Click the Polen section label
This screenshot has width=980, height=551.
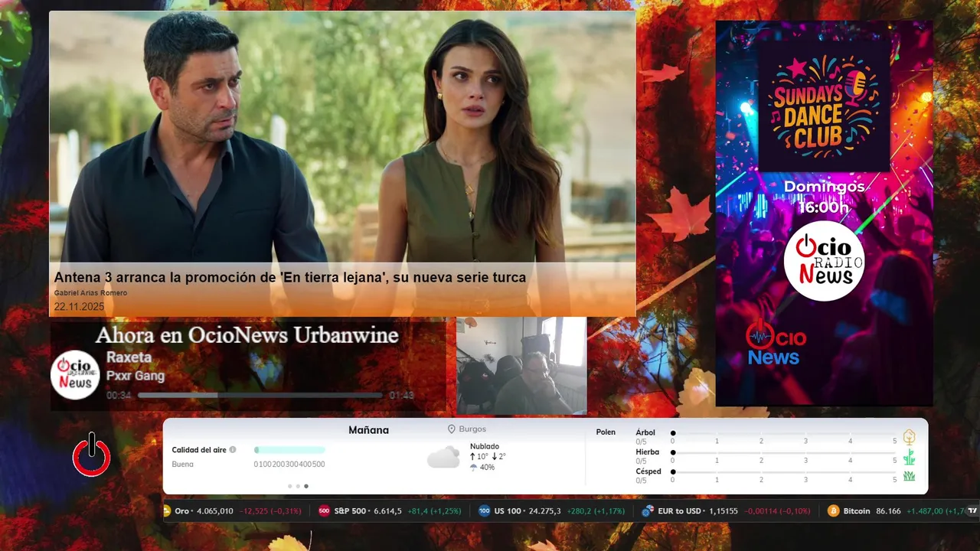pos(606,432)
